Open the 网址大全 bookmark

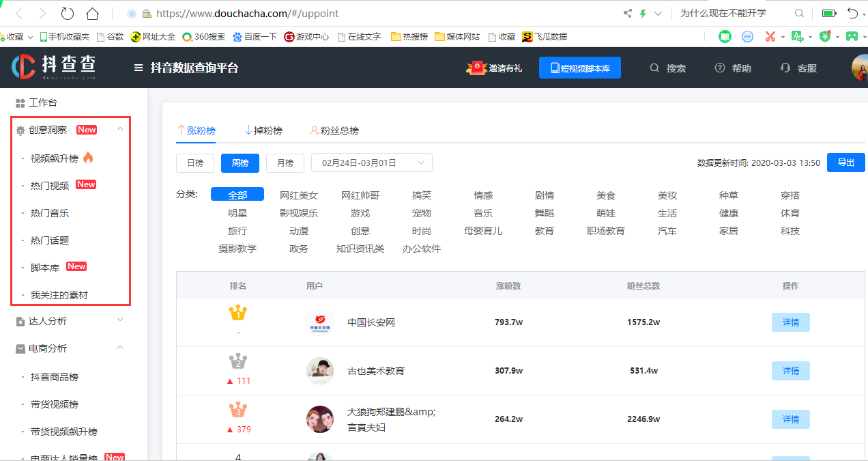[153, 37]
